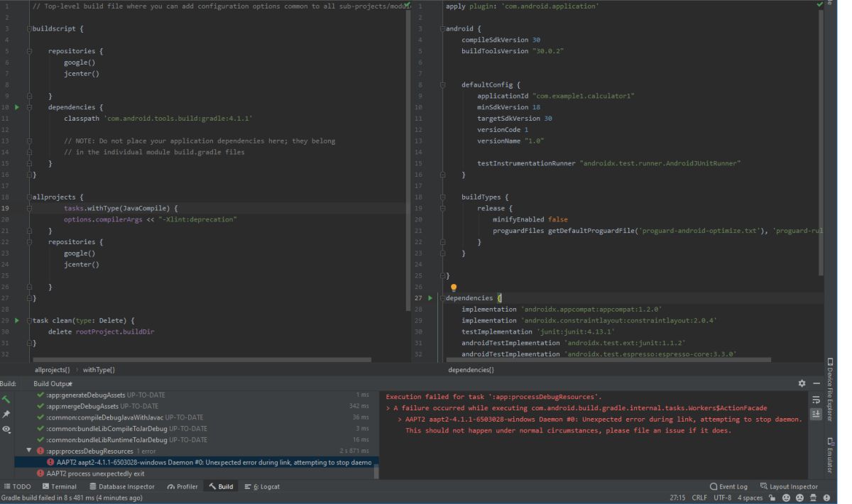Image resolution: width=852 pixels, height=504 pixels.
Task: Change the UTF-8 file encoding
Action: pos(722,498)
